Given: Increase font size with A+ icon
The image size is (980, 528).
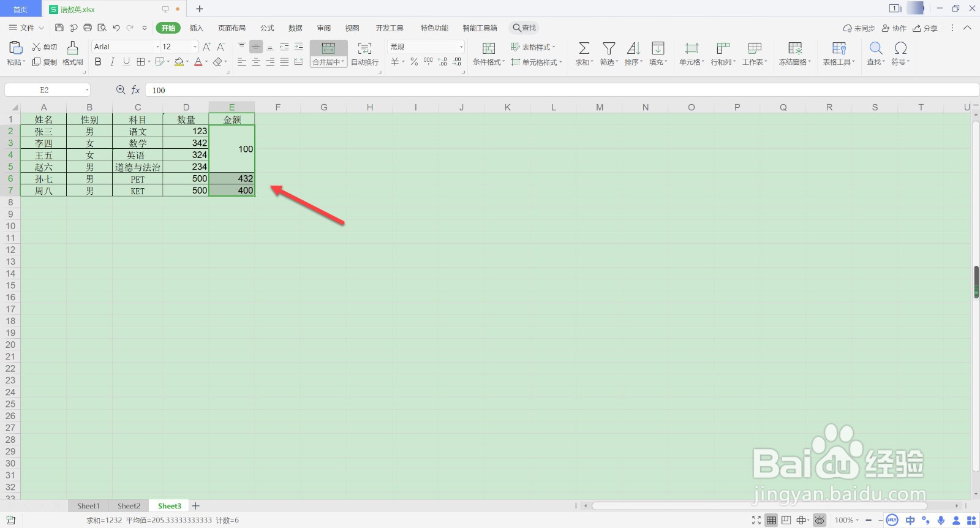Looking at the screenshot, I should tap(206, 47).
